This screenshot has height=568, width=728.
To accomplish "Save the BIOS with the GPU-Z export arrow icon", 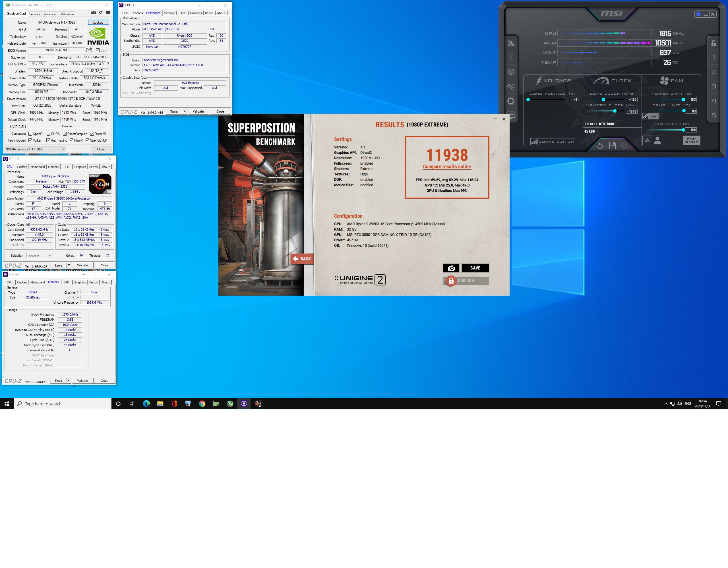I will (x=89, y=50).
